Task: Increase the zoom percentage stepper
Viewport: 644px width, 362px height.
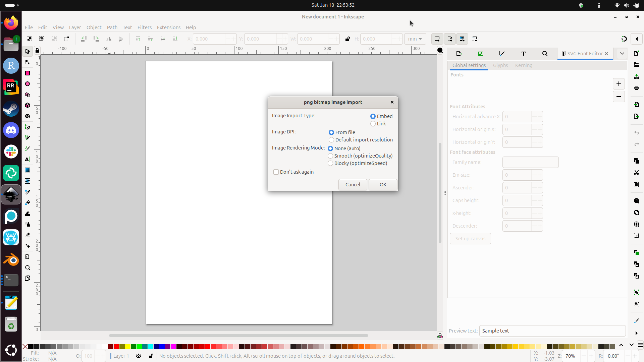Action: tap(591, 356)
